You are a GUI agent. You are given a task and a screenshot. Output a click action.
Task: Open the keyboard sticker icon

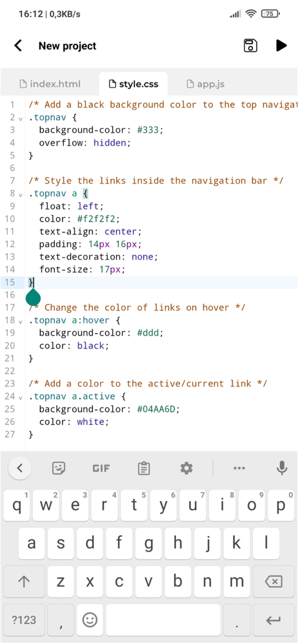(59, 468)
